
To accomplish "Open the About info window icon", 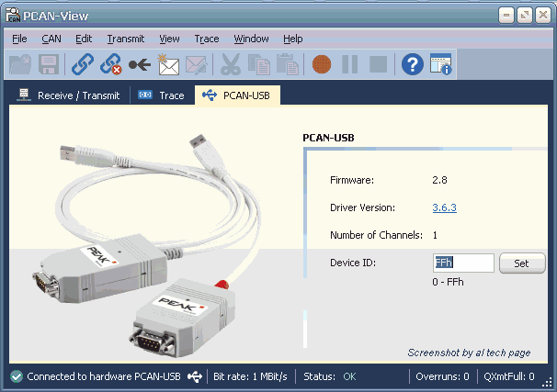I will [441, 64].
